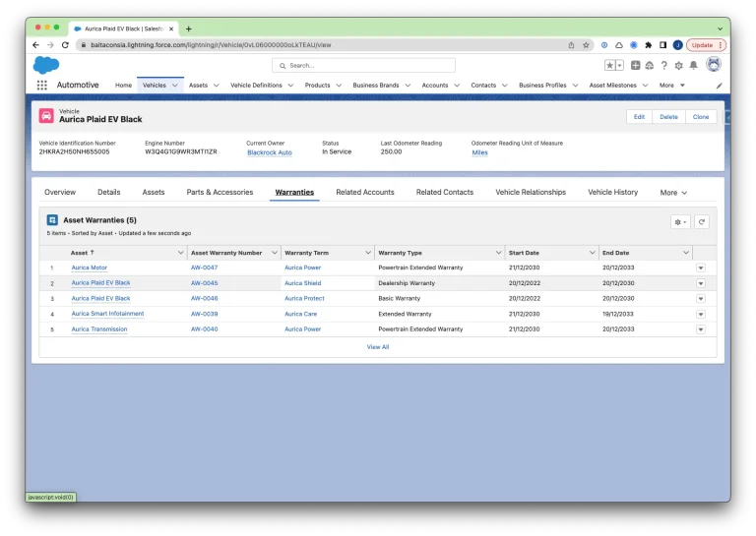
Task: Click the global actions plus icon
Action: coord(636,65)
